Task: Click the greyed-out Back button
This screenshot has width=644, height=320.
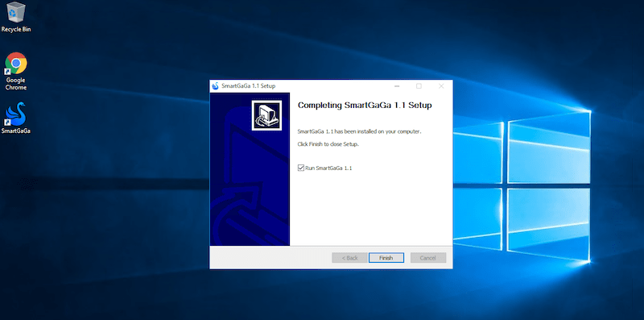Action: [x=350, y=258]
